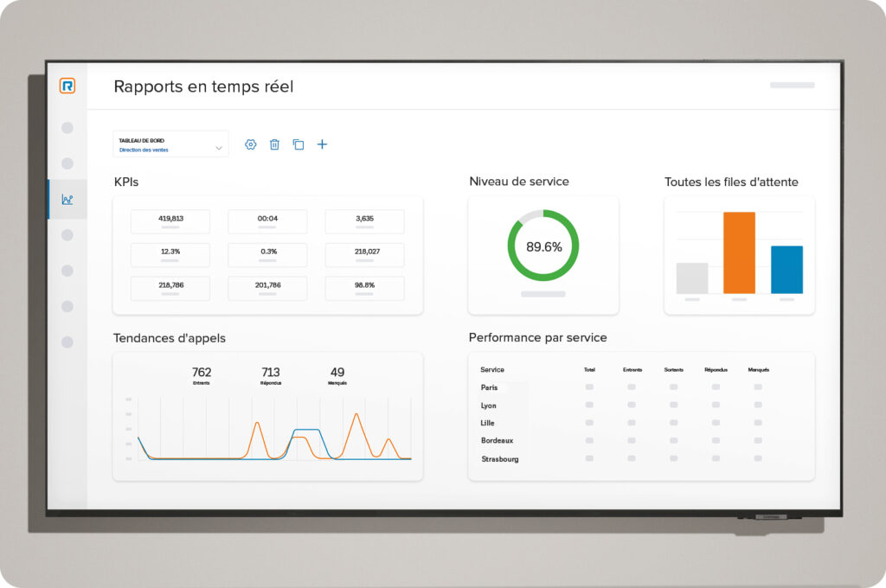Expand the Tableau de bord dropdown

(x=170, y=144)
